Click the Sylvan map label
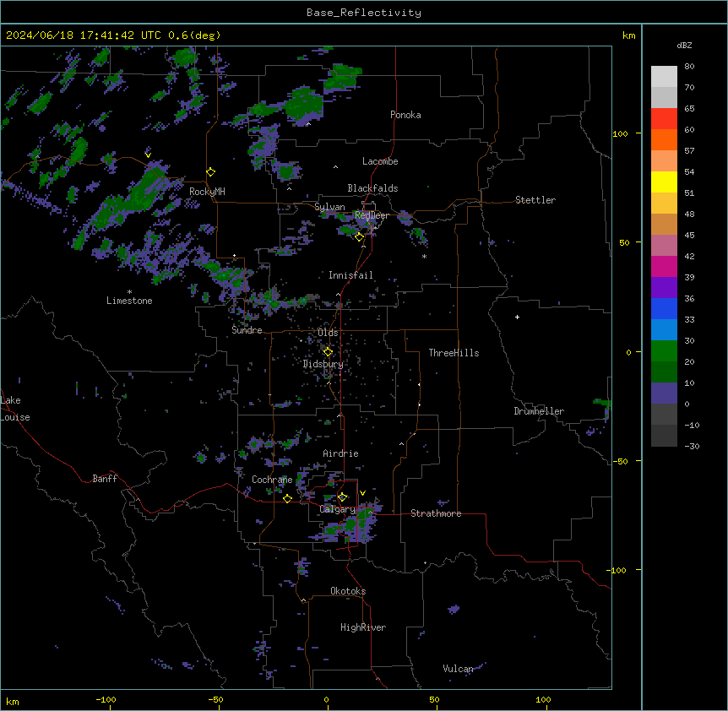 (x=329, y=207)
